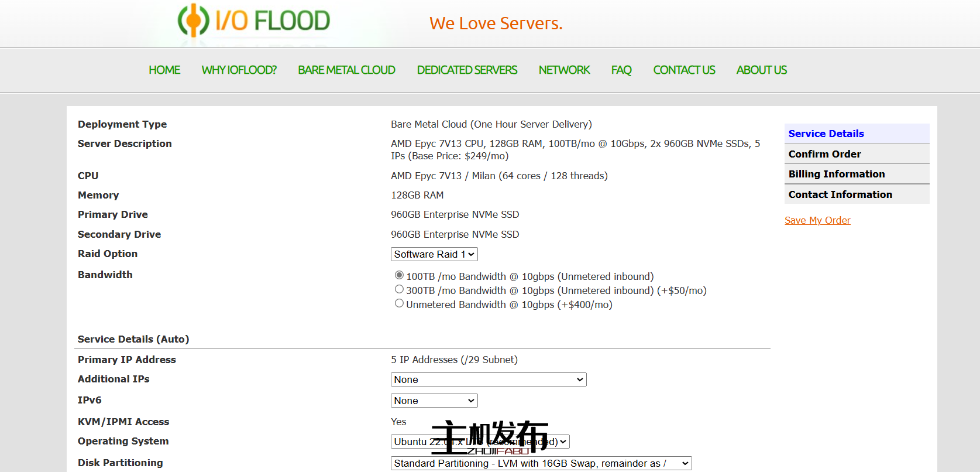The image size is (980, 472).
Task: Click CONTACT US in navigation
Action: pos(684,70)
